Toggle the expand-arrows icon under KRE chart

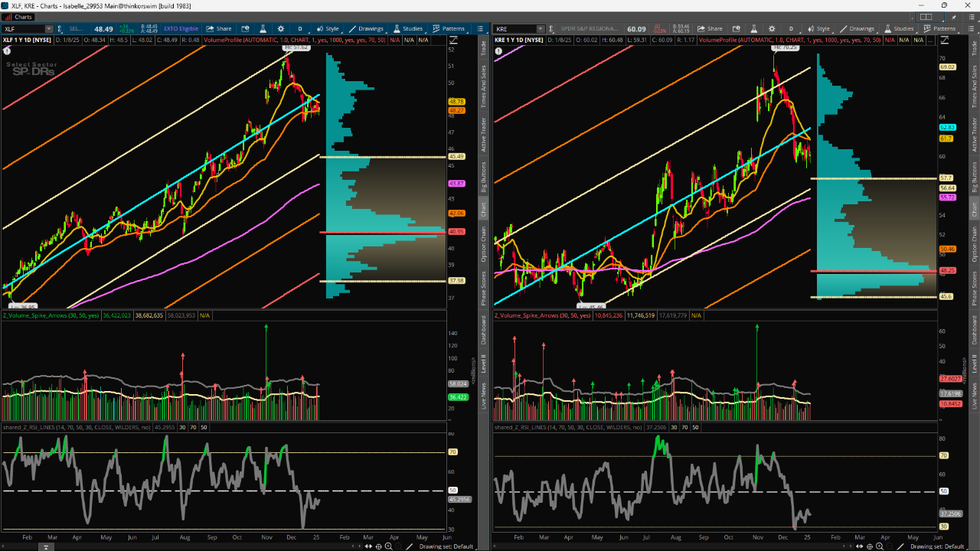859,546
